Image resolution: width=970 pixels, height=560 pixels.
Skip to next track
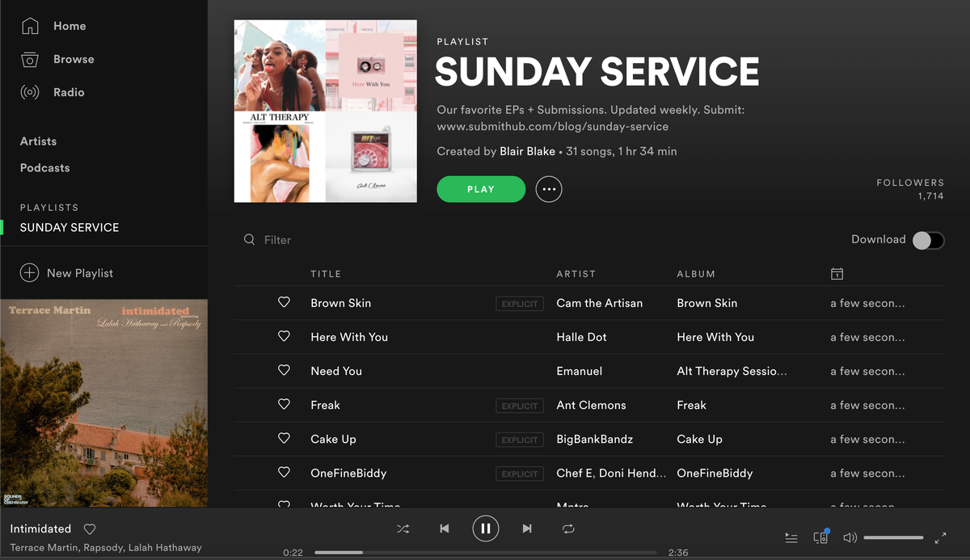pyautogui.click(x=527, y=528)
